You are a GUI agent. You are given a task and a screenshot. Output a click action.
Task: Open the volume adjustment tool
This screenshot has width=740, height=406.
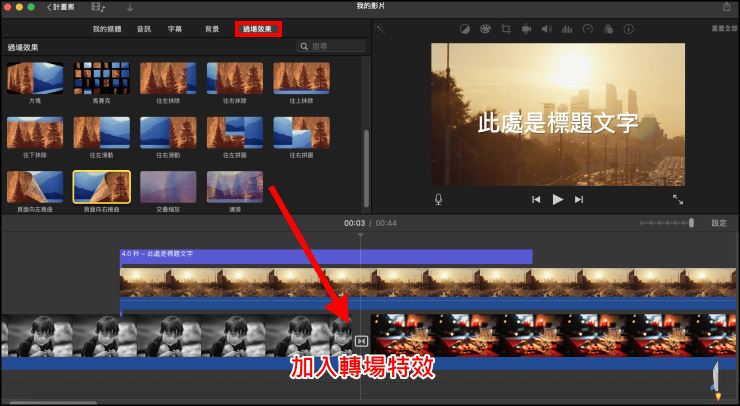(546, 29)
